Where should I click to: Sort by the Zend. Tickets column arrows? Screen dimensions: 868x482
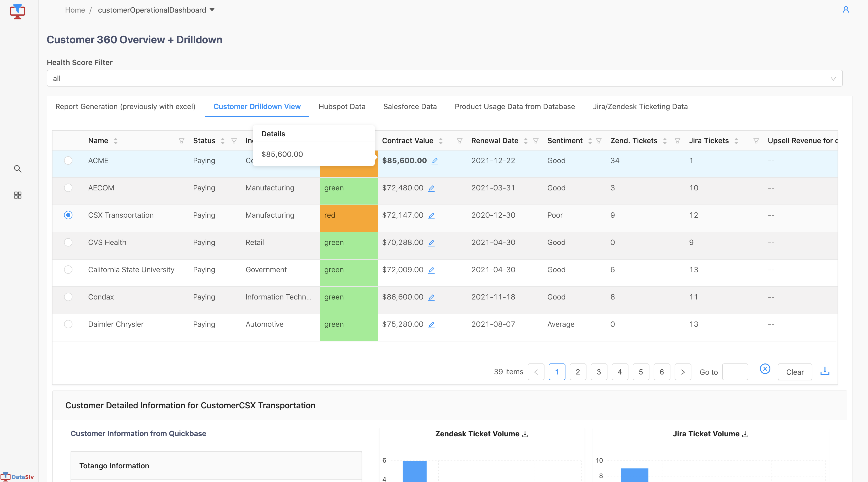665,141
